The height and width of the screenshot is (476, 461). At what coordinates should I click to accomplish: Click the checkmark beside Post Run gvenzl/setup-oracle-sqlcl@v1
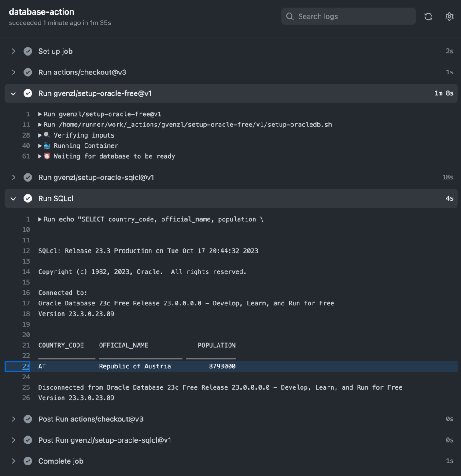tap(28, 439)
